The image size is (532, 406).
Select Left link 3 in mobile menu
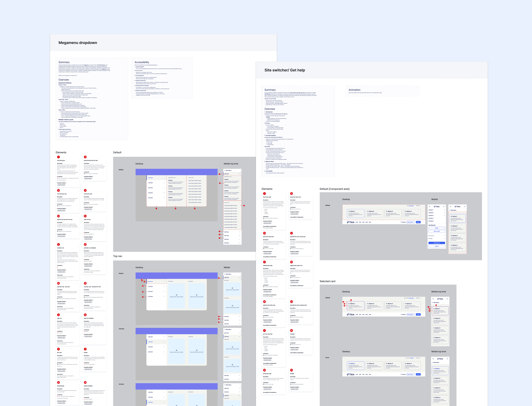[431, 216]
